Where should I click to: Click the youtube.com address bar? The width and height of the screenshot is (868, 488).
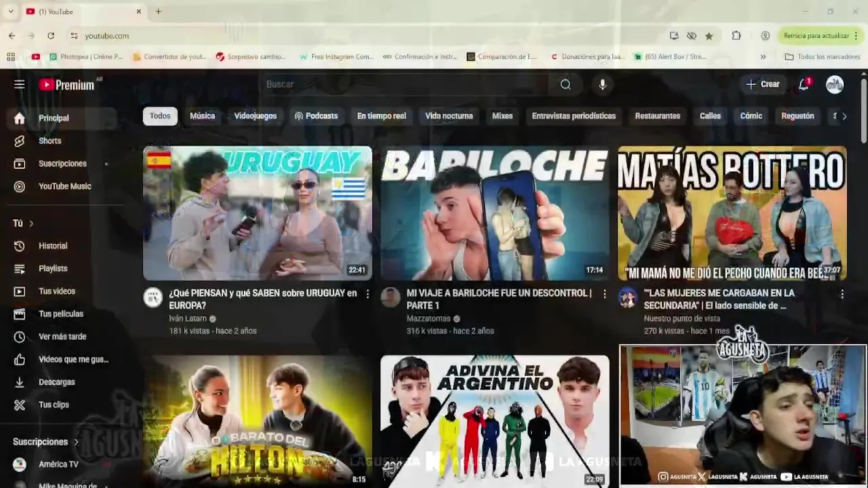(x=366, y=36)
